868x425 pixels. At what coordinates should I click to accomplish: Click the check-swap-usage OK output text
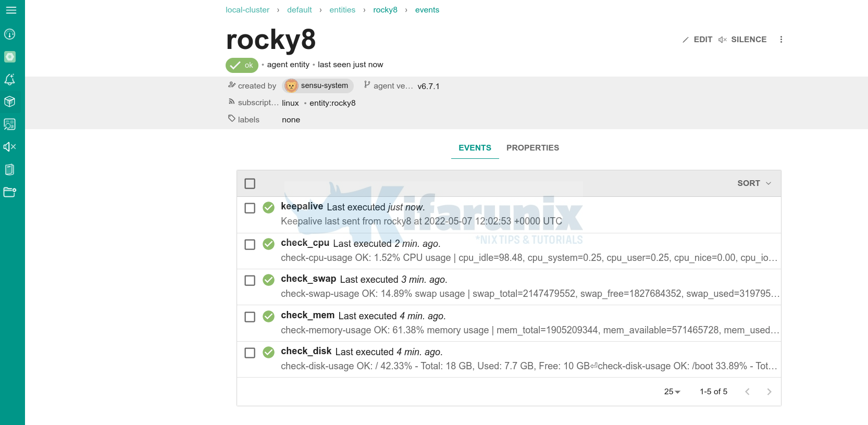tap(530, 294)
